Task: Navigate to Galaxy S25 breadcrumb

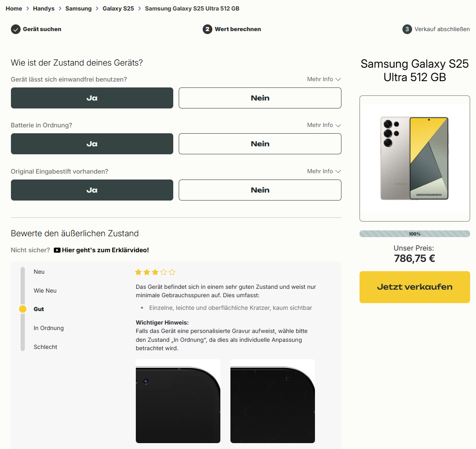Action: coord(118,8)
